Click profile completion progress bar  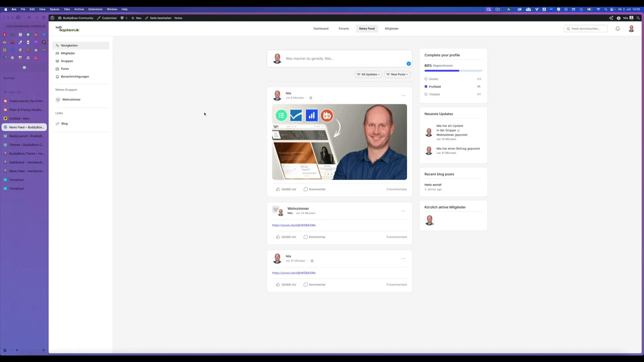pos(453,71)
